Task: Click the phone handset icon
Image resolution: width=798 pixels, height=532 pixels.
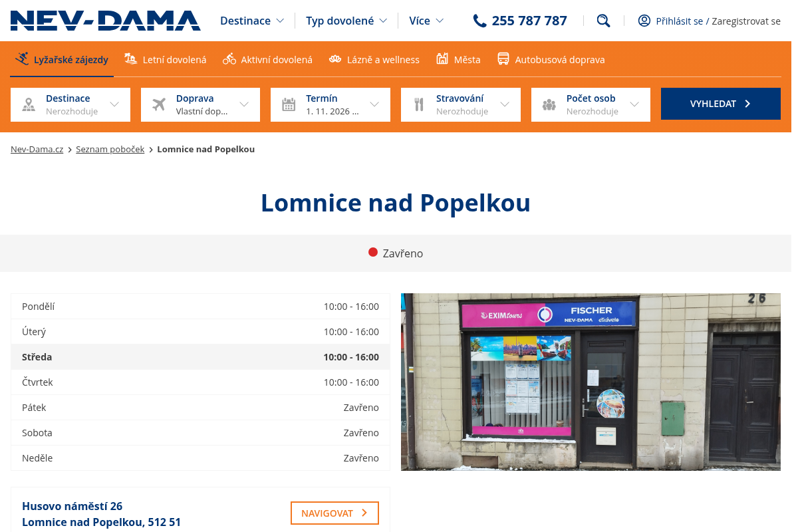Action: (x=479, y=21)
